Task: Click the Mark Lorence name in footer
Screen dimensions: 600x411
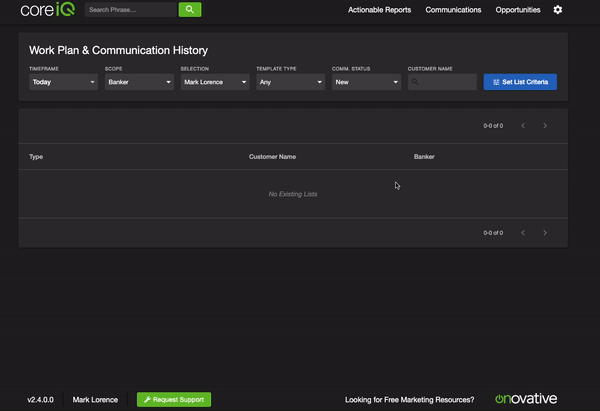Action: 95,400
